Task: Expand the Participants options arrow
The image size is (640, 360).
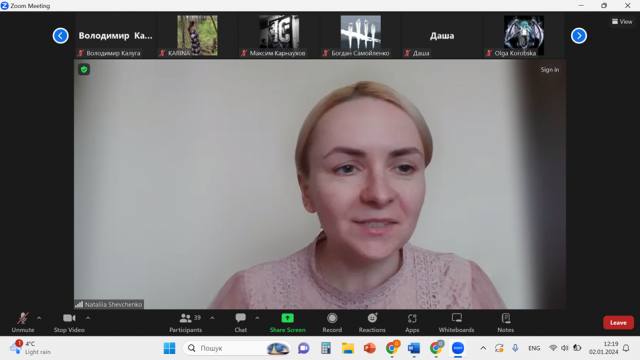Action: [x=212, y=318]
